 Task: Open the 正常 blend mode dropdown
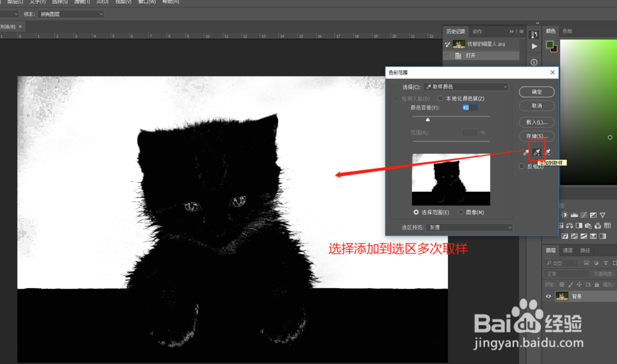(x=567, y=274)
